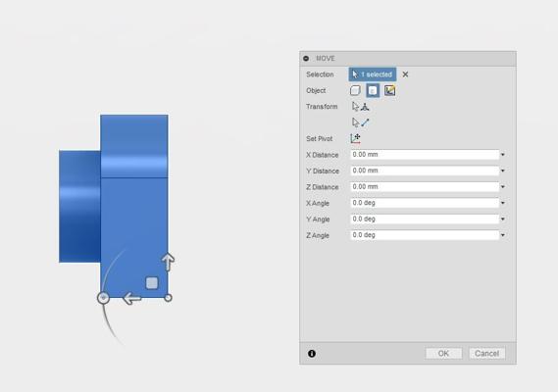Collapse the MOVE dialog header button
Screen dimensions: 558x392
pyautogui.click(x=306, y=59)
